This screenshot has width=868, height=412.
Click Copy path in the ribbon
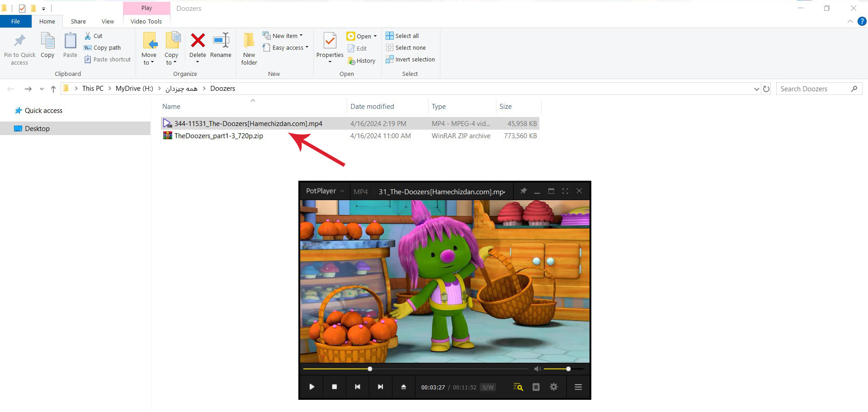coord(103,47)
